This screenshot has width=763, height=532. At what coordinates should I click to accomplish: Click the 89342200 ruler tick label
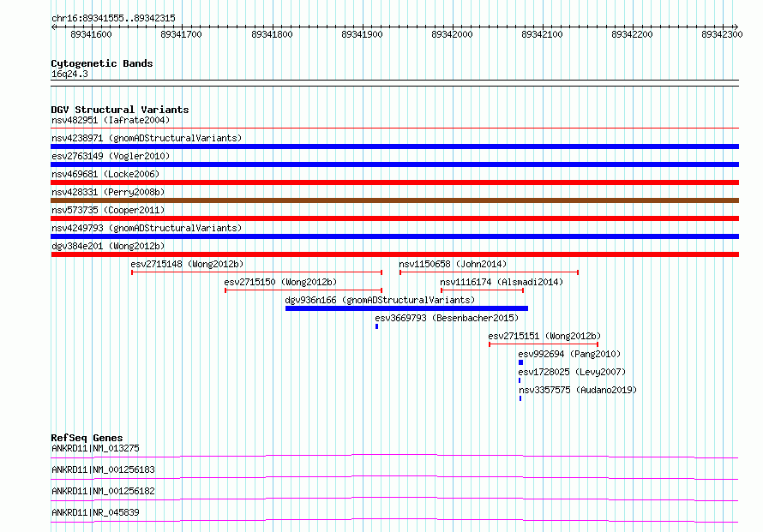pos(632,34)
